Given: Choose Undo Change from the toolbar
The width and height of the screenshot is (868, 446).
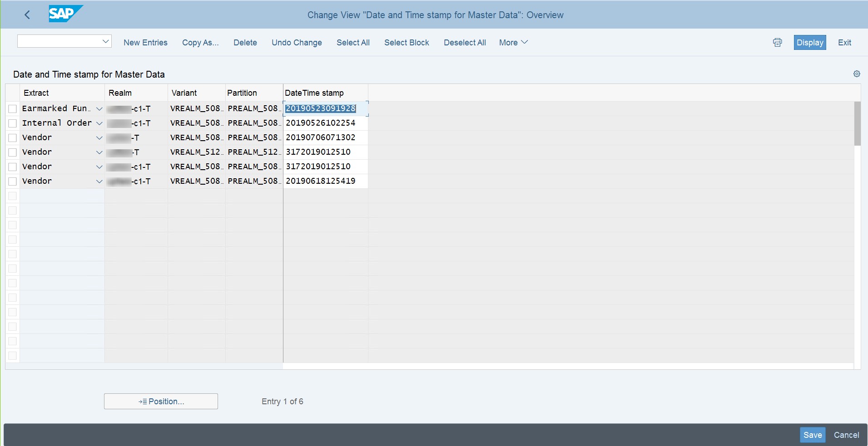Looking at the screenshot, I should (296, 42).
